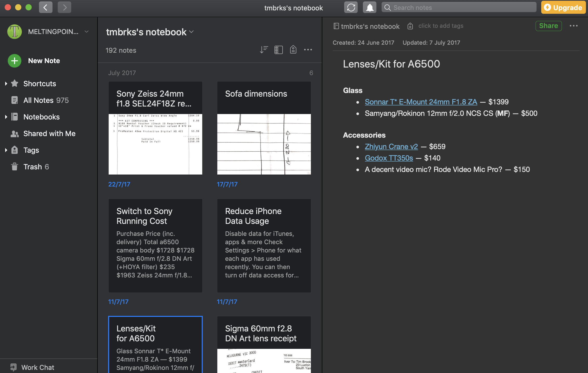Click the Sonnar T* E-Mount 24mm hyperlink
The height and width of the screenshot is (373, 588).
point(421,102)
